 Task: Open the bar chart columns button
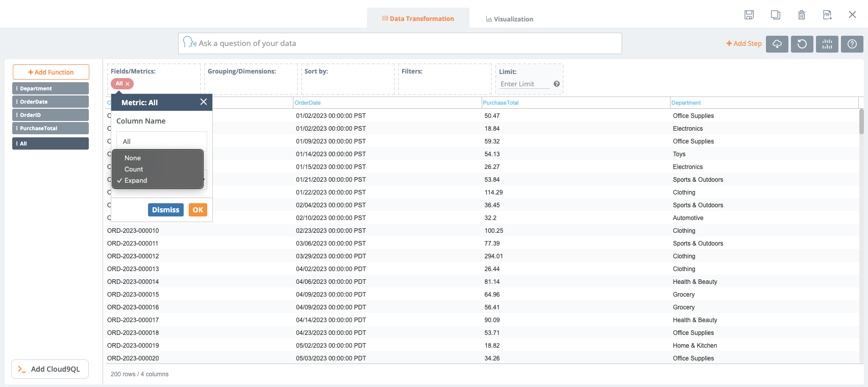(x=827, y=44)
